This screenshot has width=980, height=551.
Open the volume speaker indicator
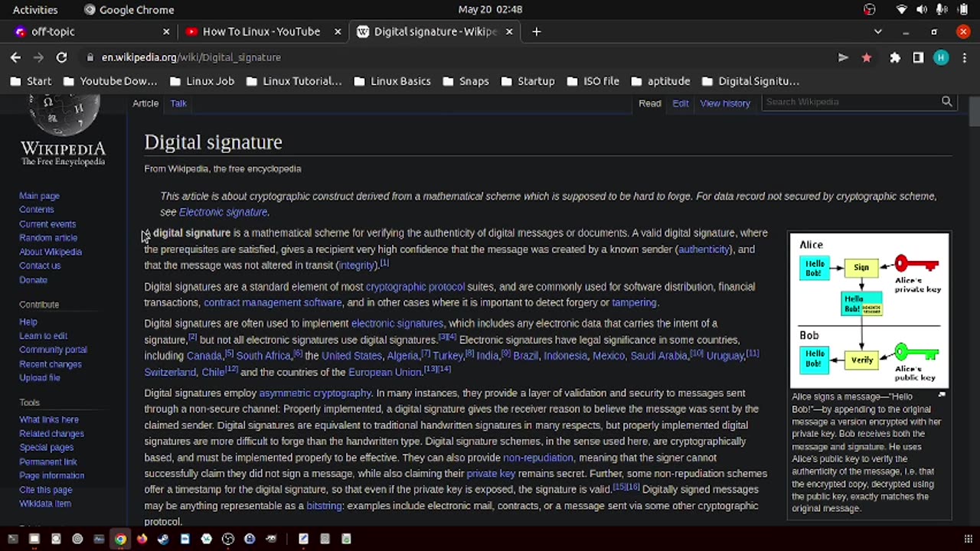[922, 9]
